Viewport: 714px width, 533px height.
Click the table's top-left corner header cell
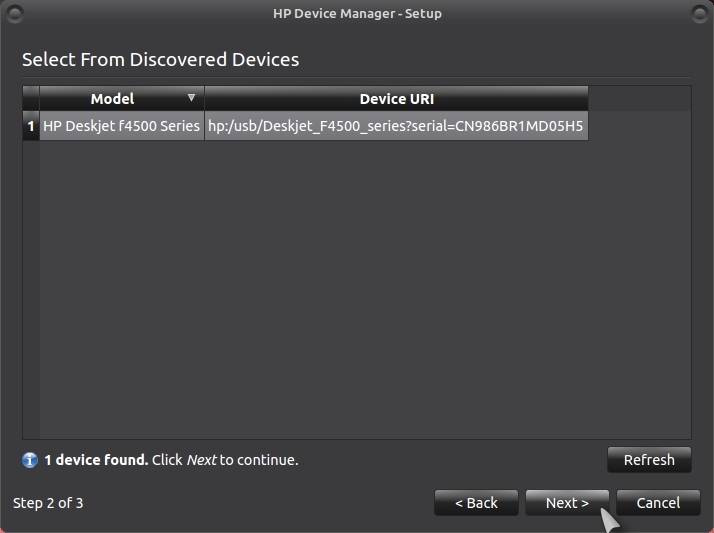31,98
